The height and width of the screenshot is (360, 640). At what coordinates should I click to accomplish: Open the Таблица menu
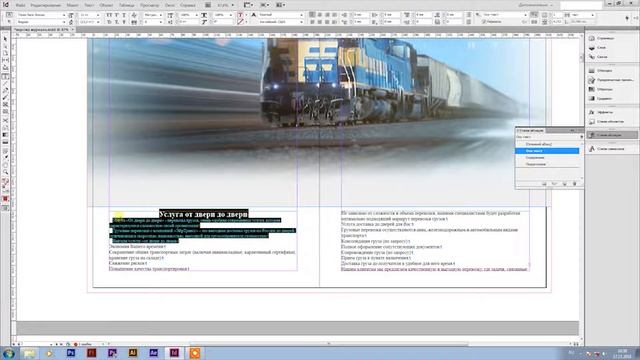coord(127,5)
